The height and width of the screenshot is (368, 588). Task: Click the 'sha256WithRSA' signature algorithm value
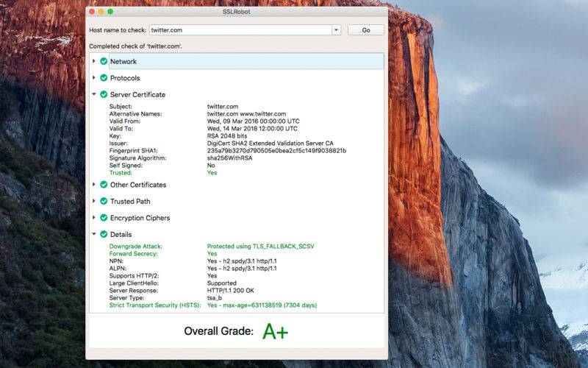[229, 158]
